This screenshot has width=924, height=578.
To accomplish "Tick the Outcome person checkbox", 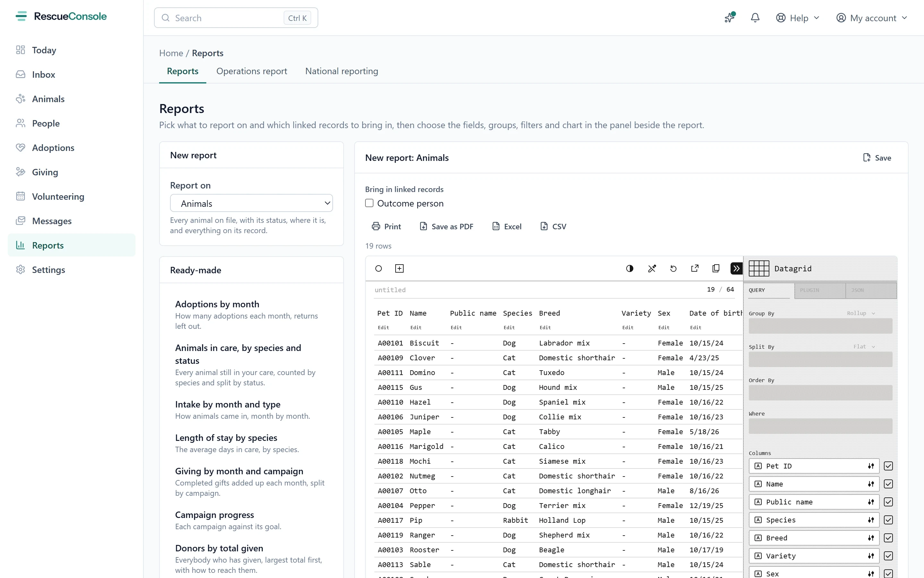I will [x=369, y=203].
